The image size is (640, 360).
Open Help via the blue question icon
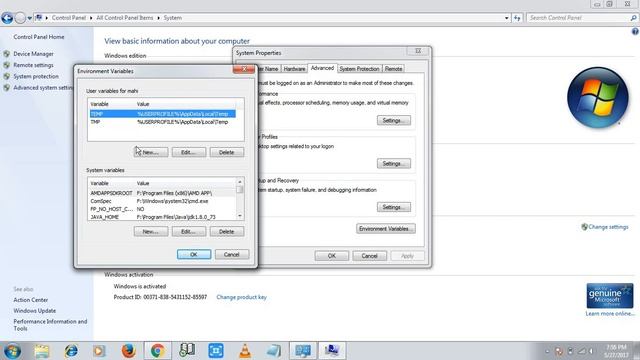636,31
